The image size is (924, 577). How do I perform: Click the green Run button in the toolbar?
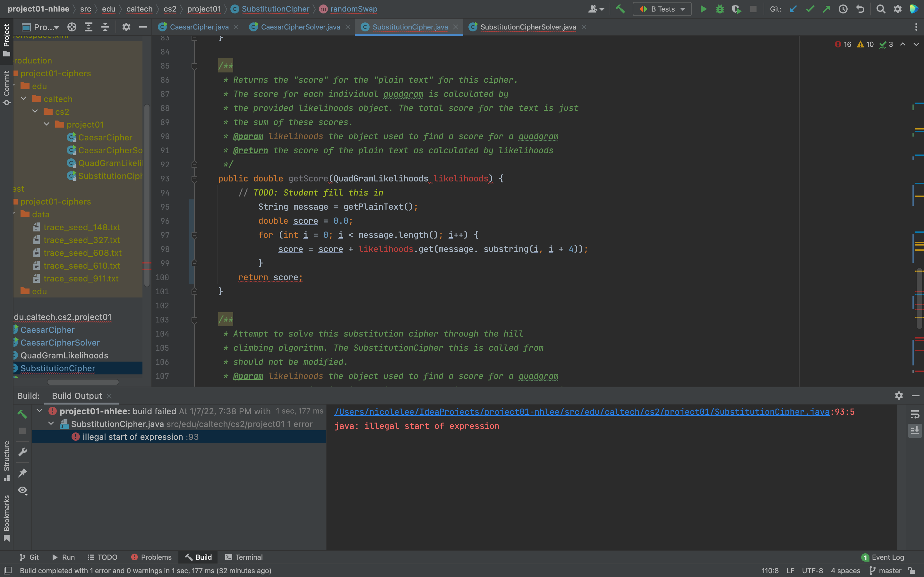point(703,9)
